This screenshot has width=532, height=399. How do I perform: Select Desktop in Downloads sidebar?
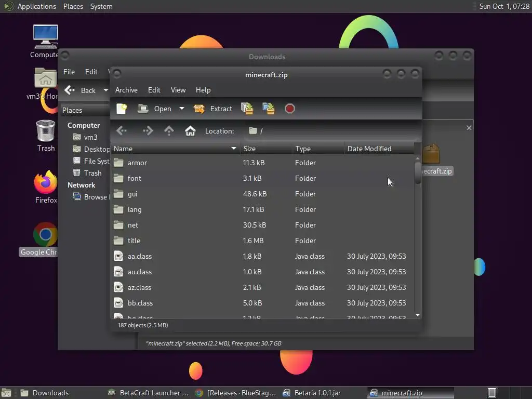91,149
